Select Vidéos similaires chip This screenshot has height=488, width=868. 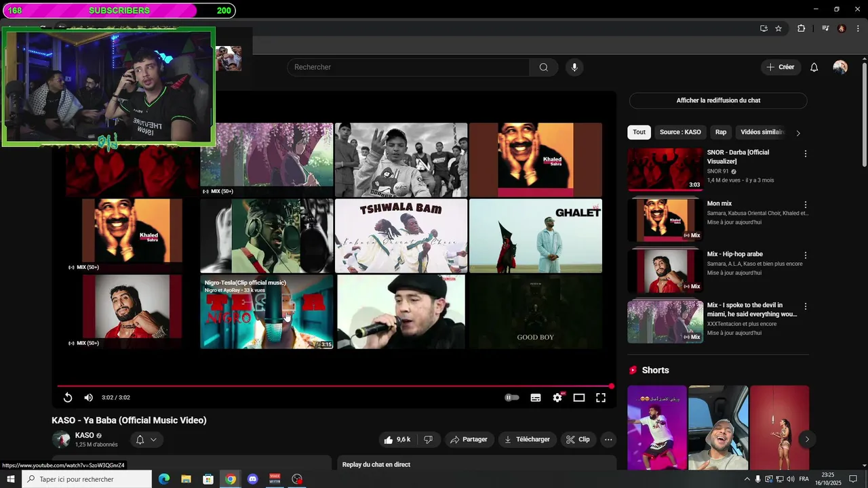(x=762, y=132)
